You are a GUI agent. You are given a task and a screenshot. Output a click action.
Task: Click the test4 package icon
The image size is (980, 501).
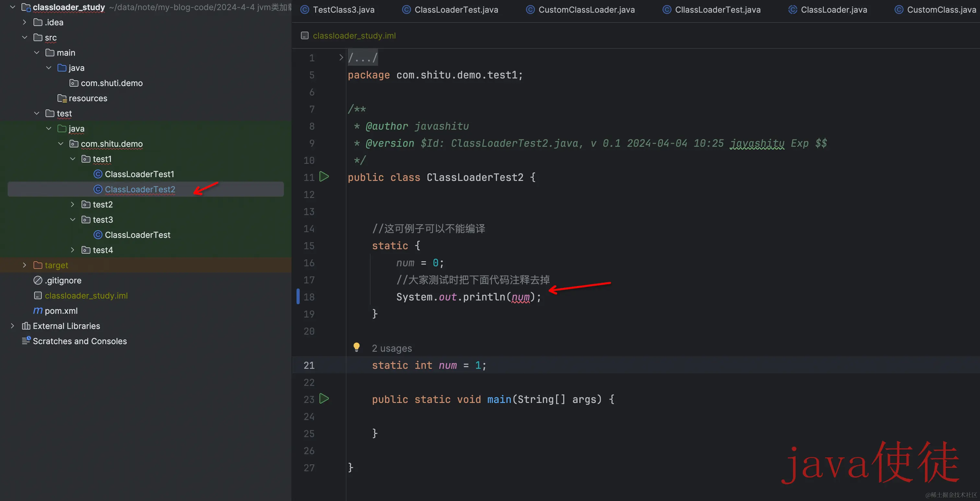(86, 250)
